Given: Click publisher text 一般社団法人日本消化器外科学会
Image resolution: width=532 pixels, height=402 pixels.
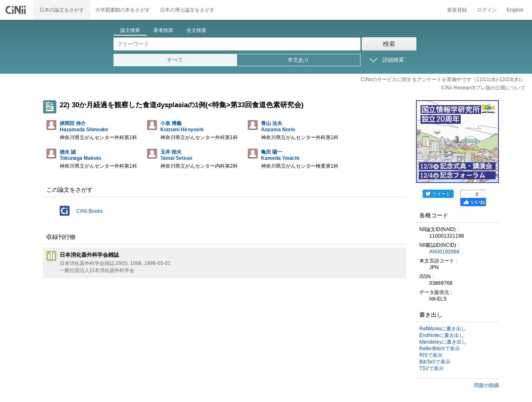Looking at the screenshot, I should [97, 270].
